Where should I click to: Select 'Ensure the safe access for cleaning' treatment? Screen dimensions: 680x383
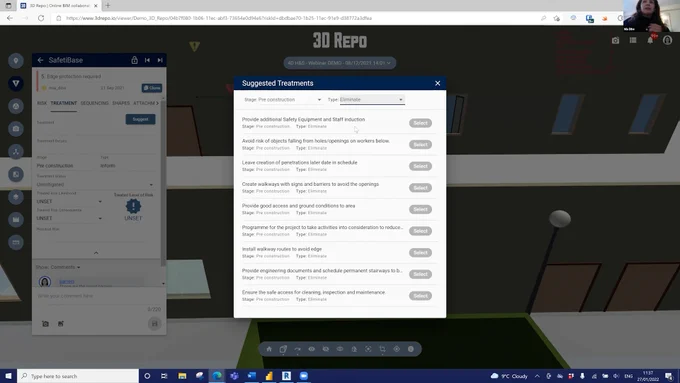tap(420, 296)
